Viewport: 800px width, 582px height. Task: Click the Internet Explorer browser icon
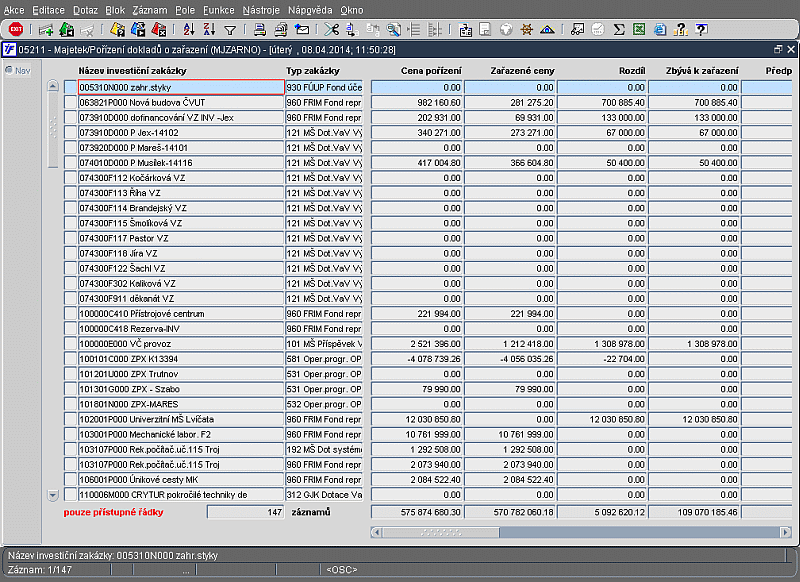[x=660, y=30]
